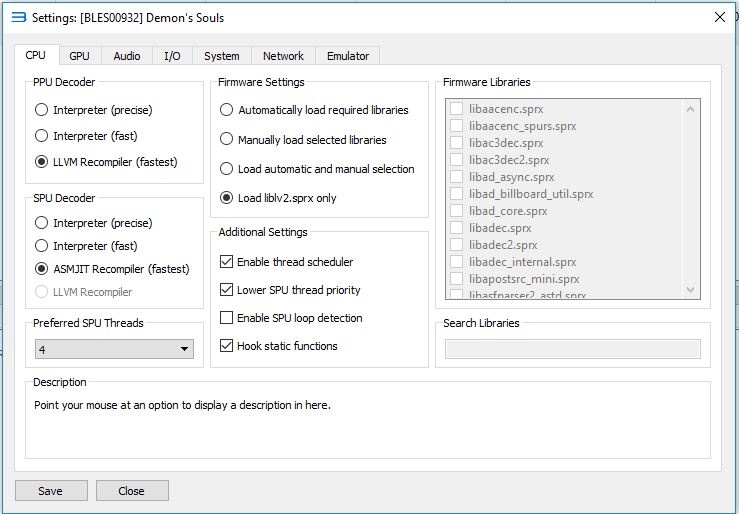
Task: Click the firmware libraries scrollbar down arrow
Action: [x=690, y=290]
